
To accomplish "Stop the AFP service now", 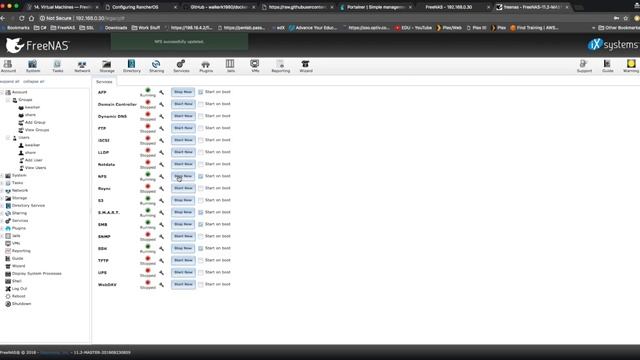I will [183, 92].
